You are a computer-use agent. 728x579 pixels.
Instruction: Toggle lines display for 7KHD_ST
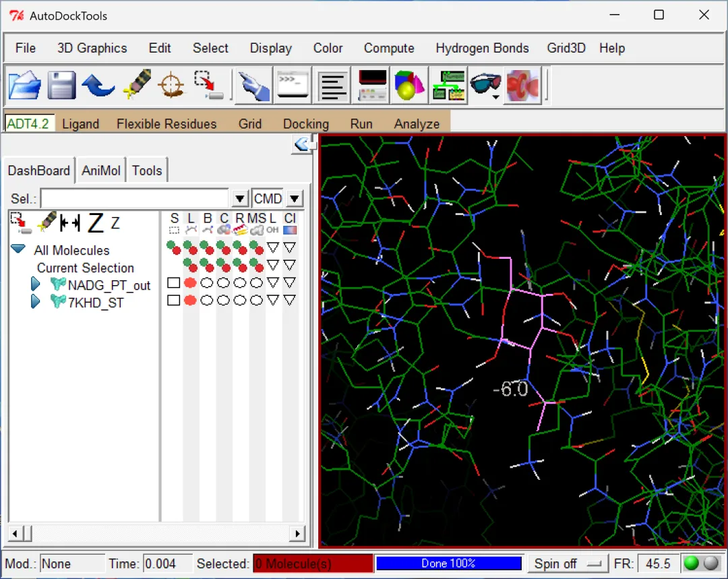tap(190, 301)
